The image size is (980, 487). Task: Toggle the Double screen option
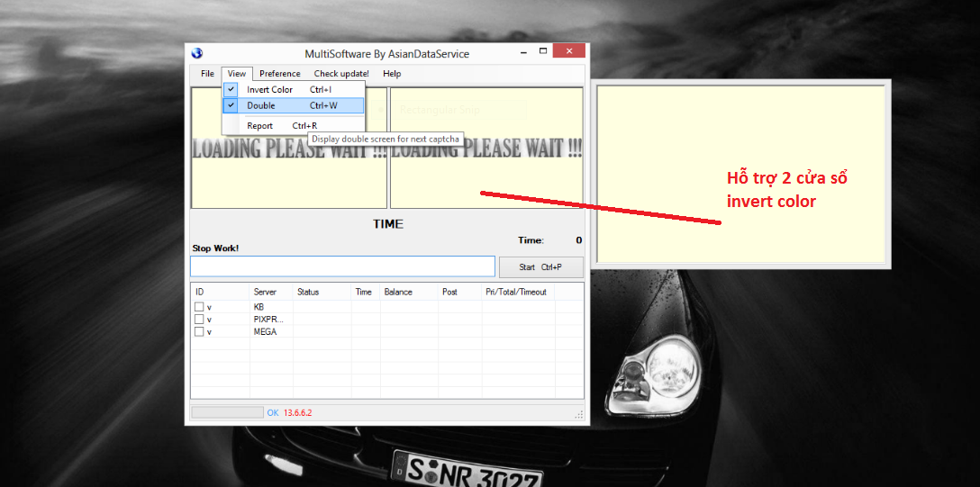point(293,105)
